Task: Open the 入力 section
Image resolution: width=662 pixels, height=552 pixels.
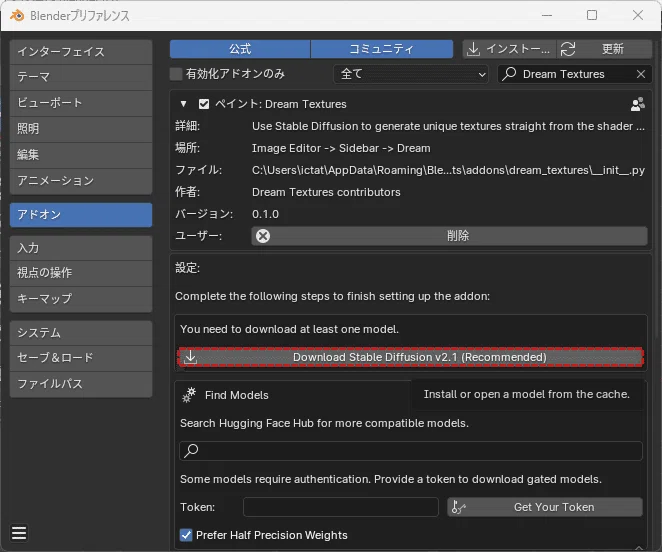Action: [81, 248]
